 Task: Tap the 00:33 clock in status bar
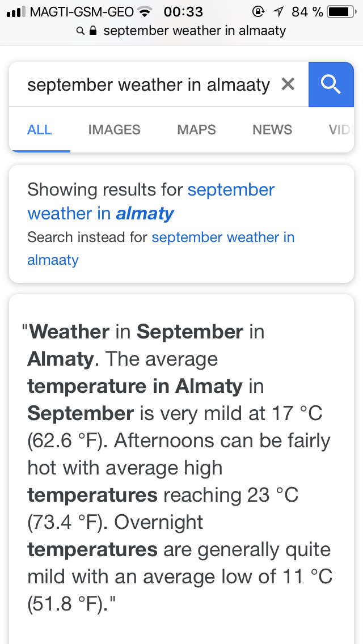pyautogui.click(x=183, y=11)
